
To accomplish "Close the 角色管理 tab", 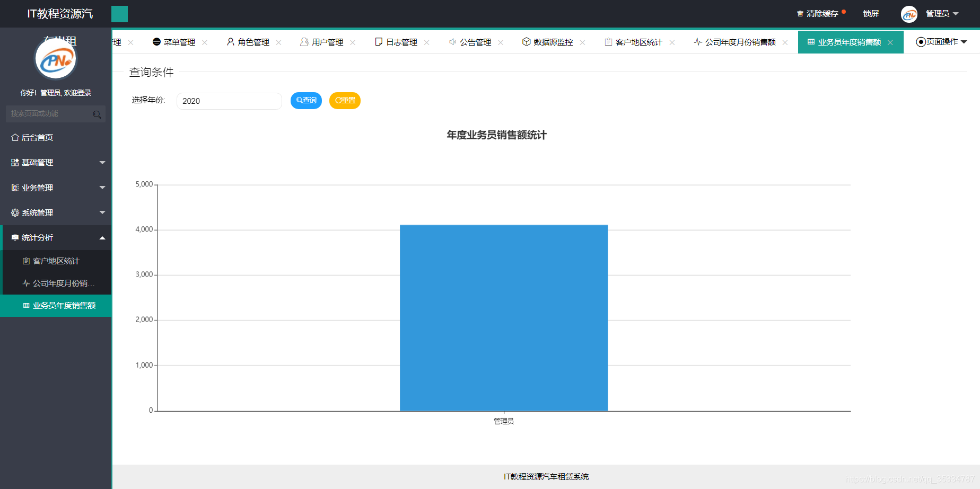I will (x=279, y=42).
